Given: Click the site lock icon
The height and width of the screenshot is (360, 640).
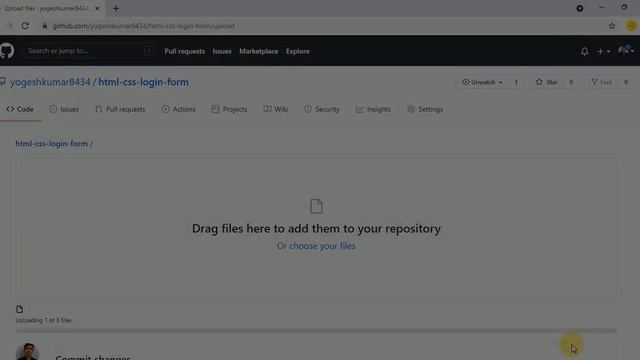Looking at the screenshot, I should point(44,26).
